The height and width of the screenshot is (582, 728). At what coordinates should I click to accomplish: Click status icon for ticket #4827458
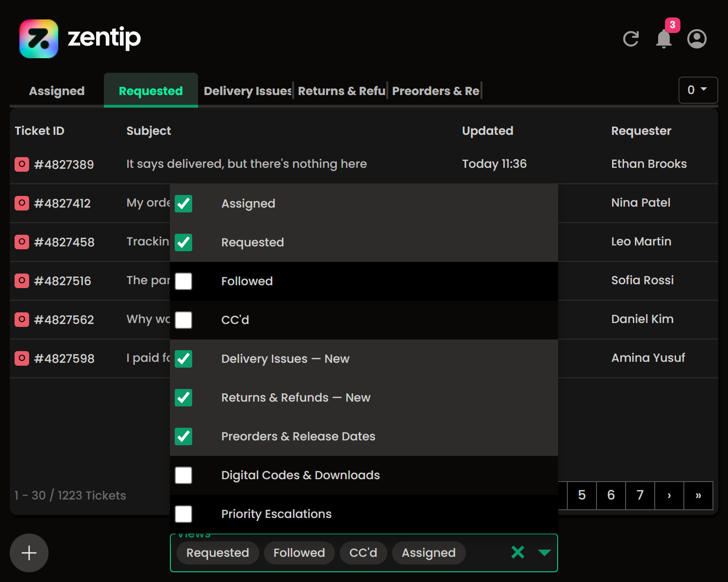click(22, 242)
